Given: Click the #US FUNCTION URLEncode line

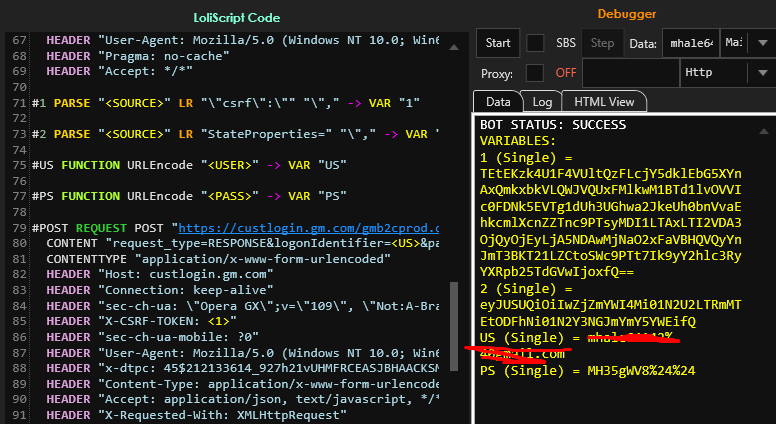Looking at the screenshot, I should (x=189, y=165).
